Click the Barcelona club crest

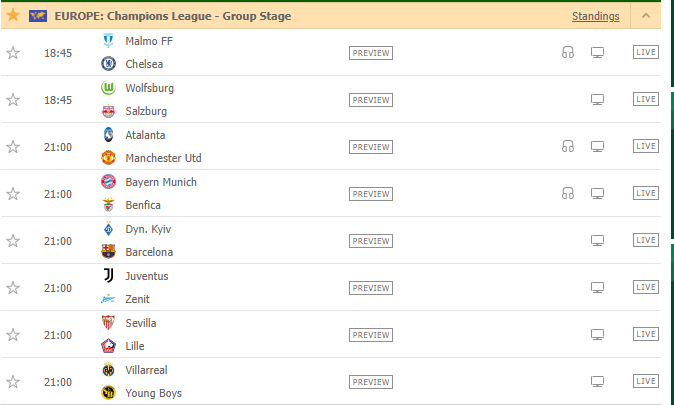point(108,252)
